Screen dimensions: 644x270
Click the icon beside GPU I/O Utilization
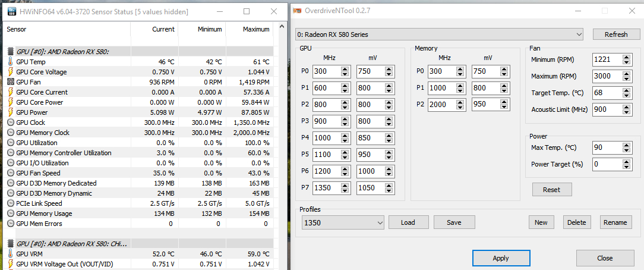pos(10,163)
